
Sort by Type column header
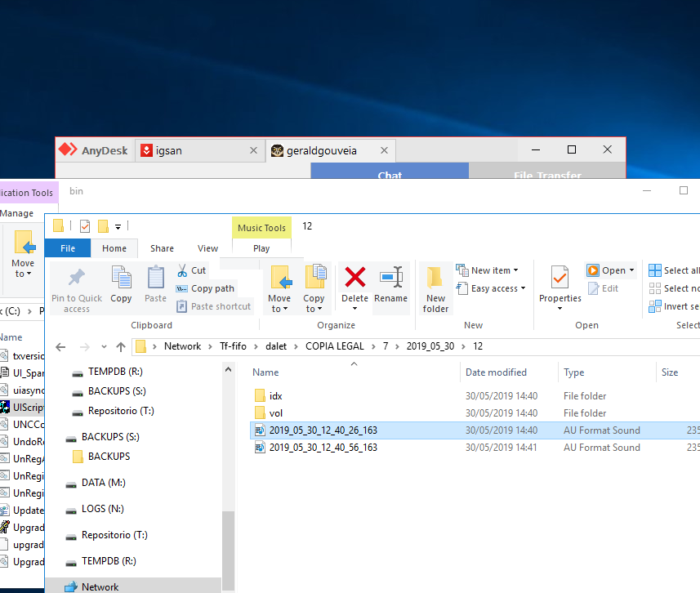[x=574, y=372]
